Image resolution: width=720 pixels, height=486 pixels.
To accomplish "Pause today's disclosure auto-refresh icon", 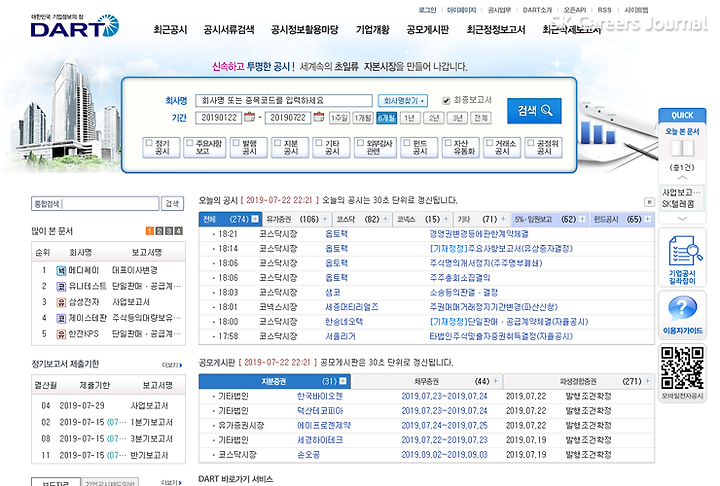I will pos(649,202).
